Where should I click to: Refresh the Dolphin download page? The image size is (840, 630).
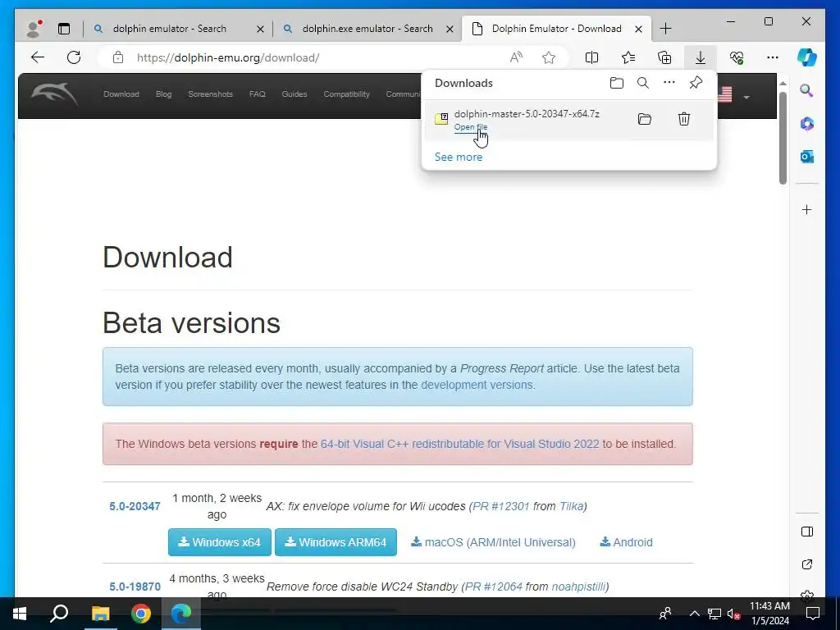pyautogui.click(x=74, y=57)
